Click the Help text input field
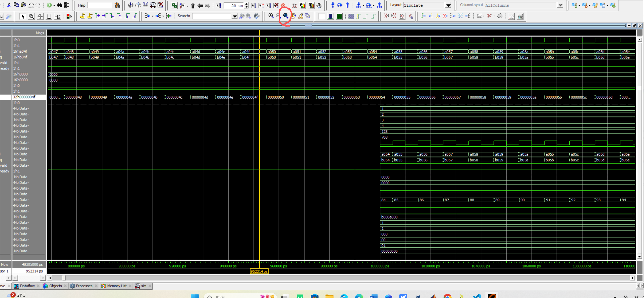Image resolution: width=644 pixels, height=298 pixels. click(x=100, y=5)
